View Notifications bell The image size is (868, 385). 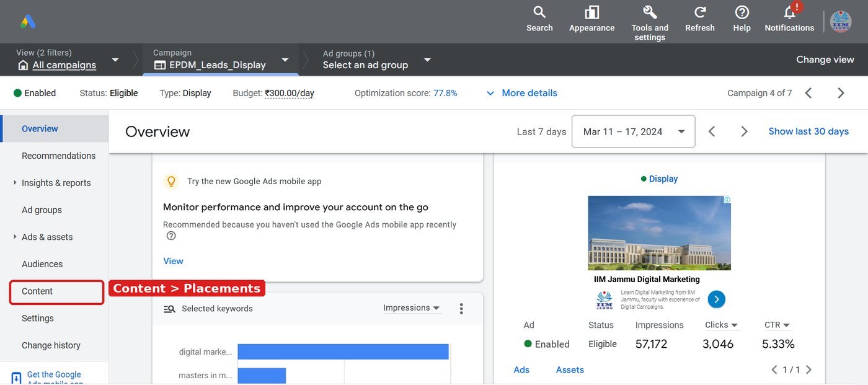[x=789, y=19]
